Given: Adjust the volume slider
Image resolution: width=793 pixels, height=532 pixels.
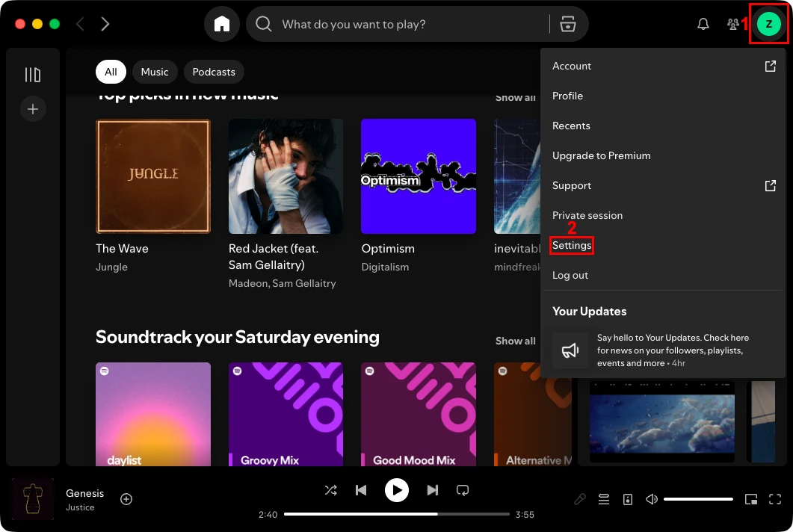Looking at the screenshot, I should pyautogui.click(x=698, y=500).
